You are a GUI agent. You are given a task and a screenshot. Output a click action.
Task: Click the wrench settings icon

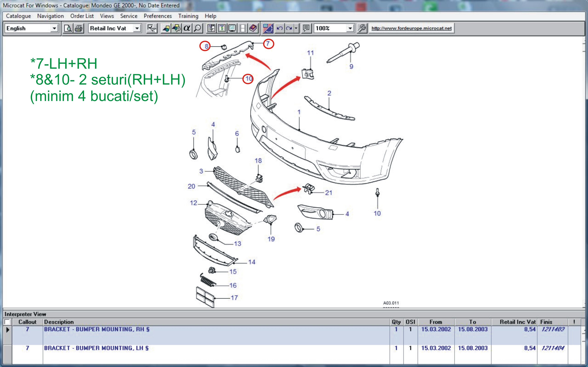point(362,28)
